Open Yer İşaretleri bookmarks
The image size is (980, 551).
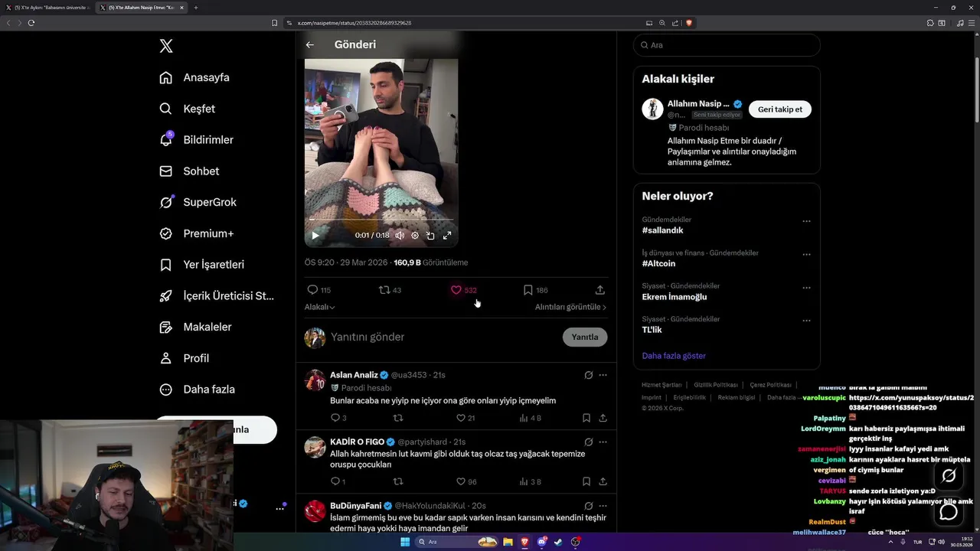[x=201, y=265]
